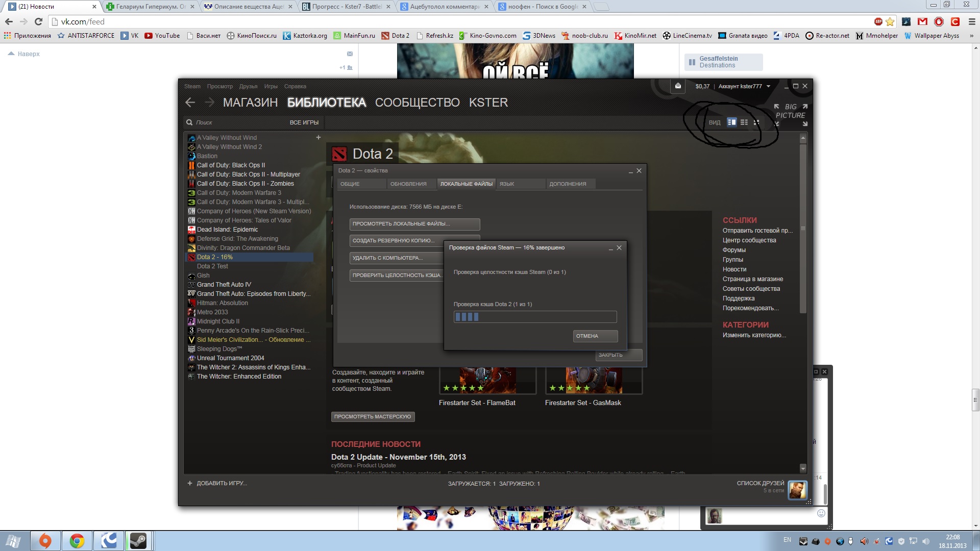Open the Steam inbox envelope icon
Screen dimensions: 980x551
point(678,86)
